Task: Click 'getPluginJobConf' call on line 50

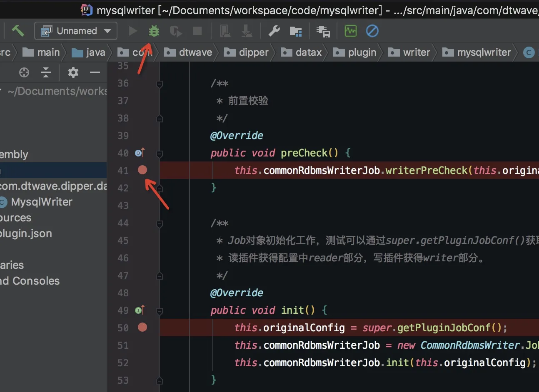Action: click(x=444, y=328)
